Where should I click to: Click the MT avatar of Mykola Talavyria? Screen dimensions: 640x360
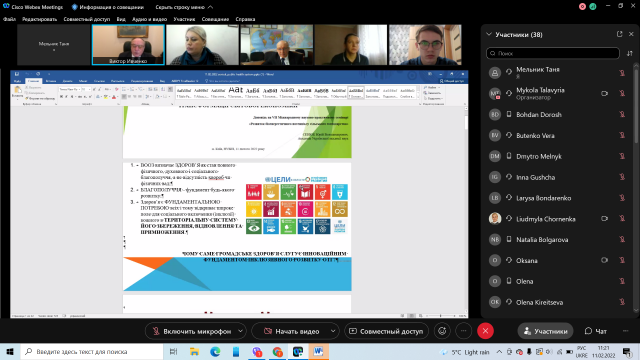point(495,93)
